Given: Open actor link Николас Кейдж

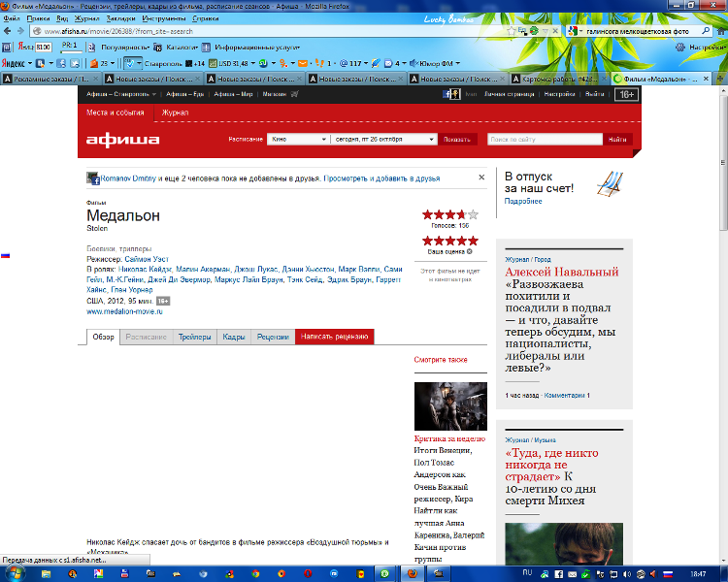Looking at the screenshot, I should (x=145, y=270).
